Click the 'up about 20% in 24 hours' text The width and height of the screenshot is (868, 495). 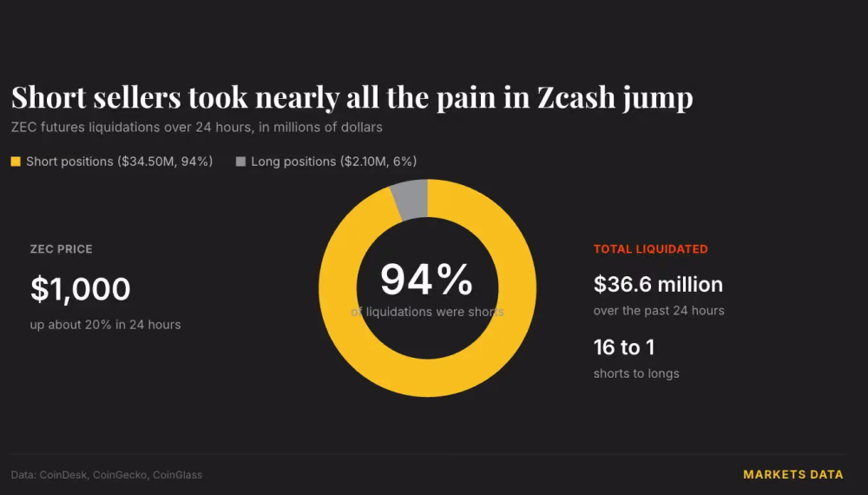105,325
